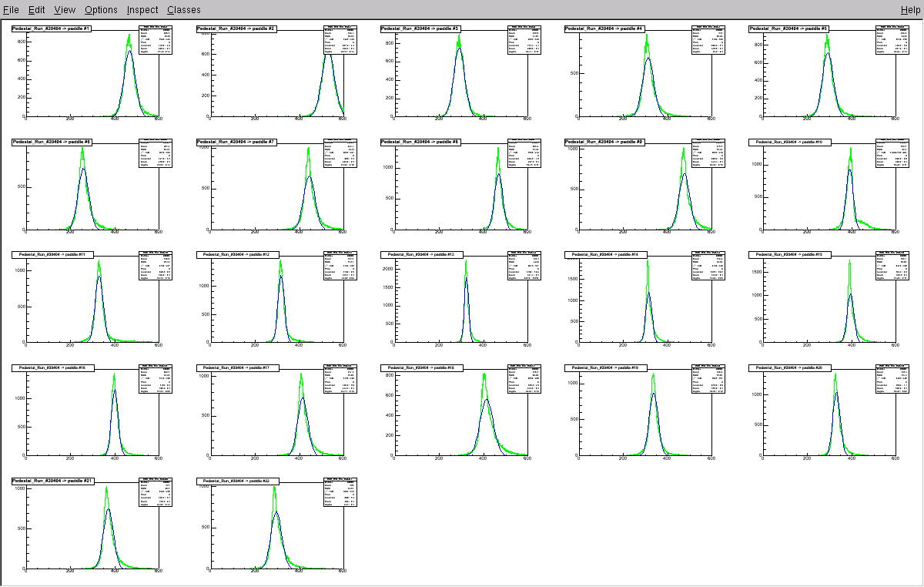
Task: Select the title ending in 'paddle #16'
Action: pos(52,368)
